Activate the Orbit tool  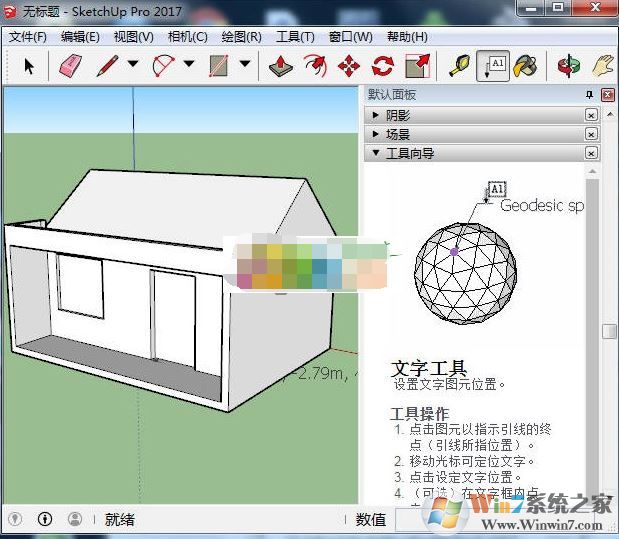568,66
